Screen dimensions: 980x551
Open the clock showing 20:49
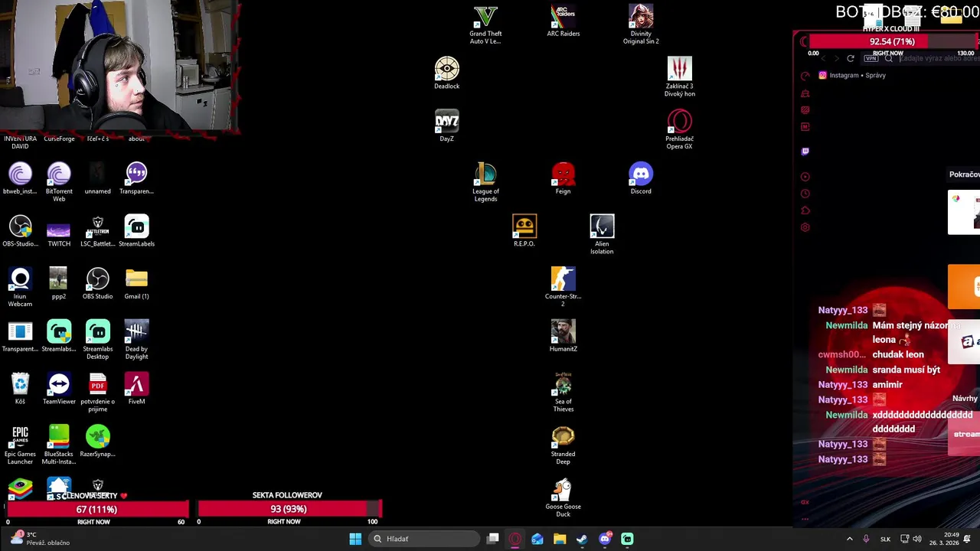[945, 539]
